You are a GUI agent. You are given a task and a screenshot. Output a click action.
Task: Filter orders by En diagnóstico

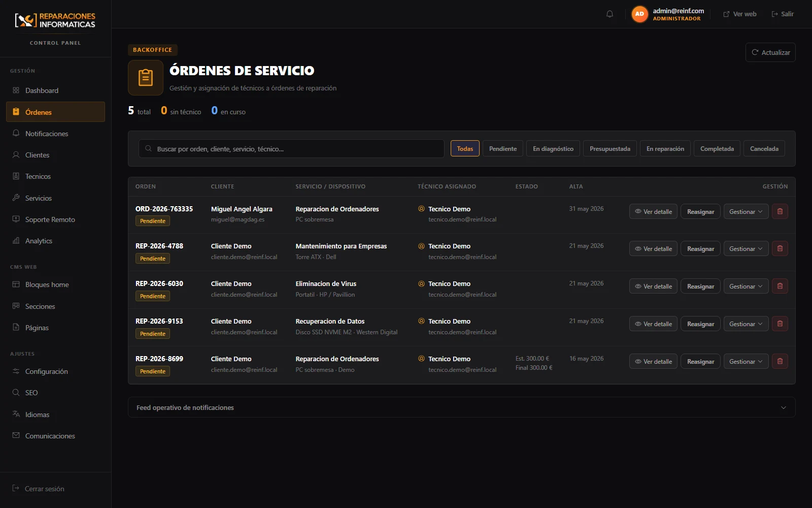[553, 148]
